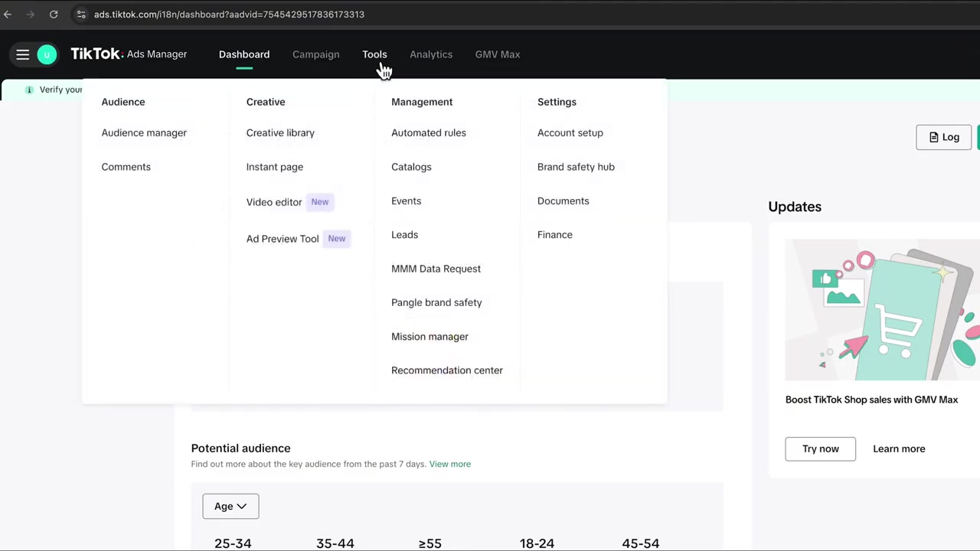Select Events in the Tools menu

[406, 201]
